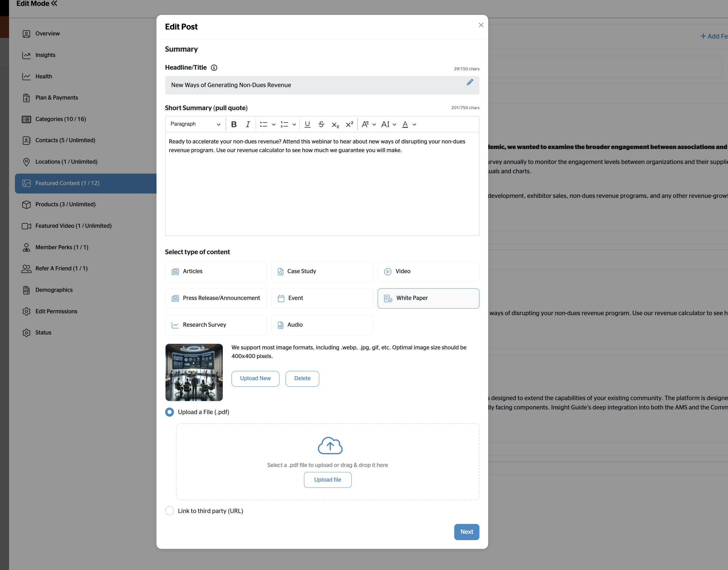Apply italic formatting in editor toolbar
Image resolution: width=728 pixels, height=570 pixels.
[248, 124]
